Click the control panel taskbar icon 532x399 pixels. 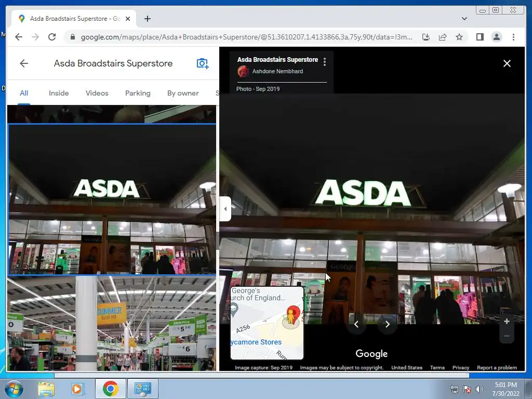[x=142, y=389]
